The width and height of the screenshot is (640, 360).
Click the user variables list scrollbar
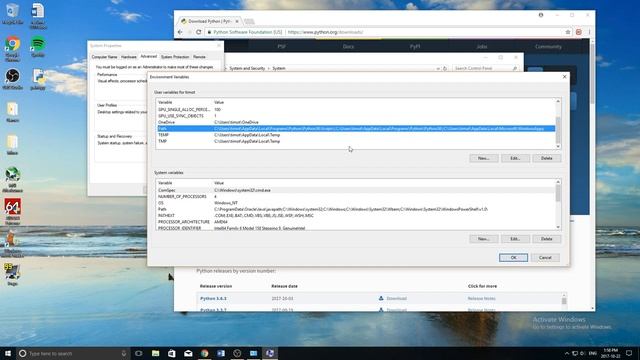click(x=558, y=124)
